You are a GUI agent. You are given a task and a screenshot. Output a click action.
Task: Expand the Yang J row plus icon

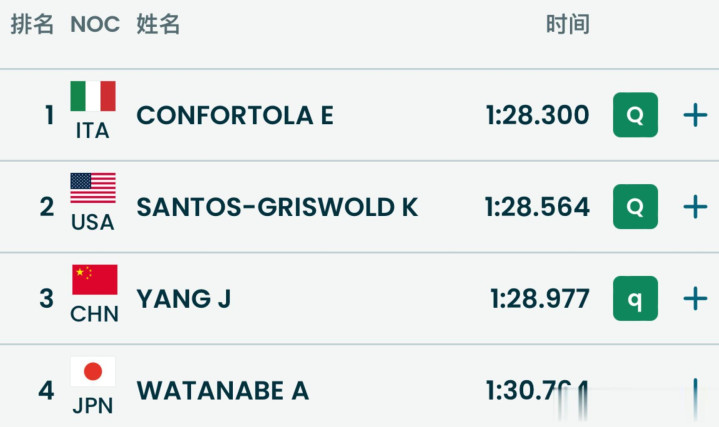click(695, 298)
